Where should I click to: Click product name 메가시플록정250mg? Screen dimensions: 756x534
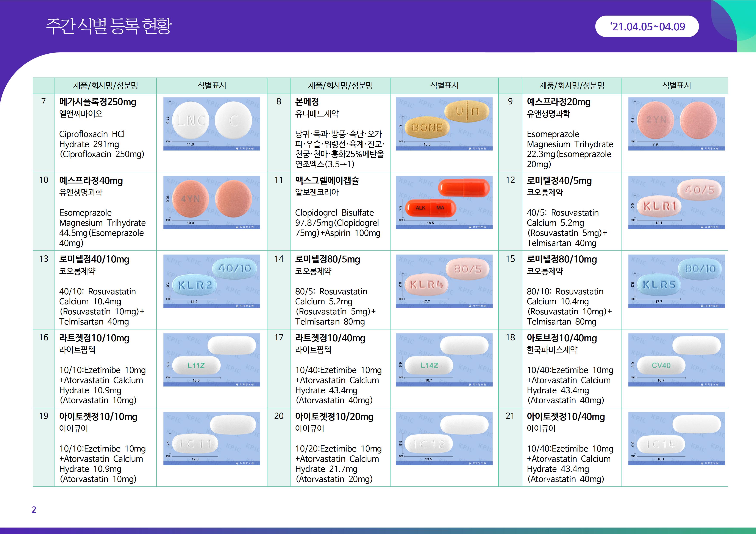[97, 102]
